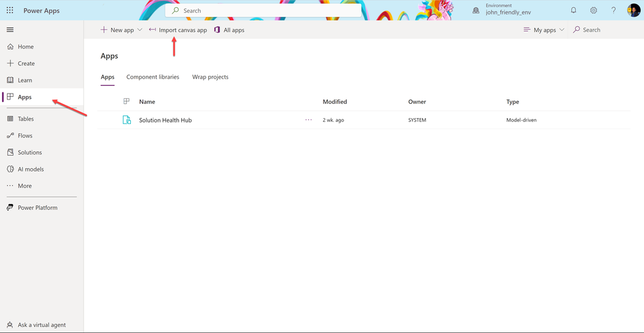The image size is (644, 333).
Task: Click the Model-driven type cell
Action: click(522, 120)
